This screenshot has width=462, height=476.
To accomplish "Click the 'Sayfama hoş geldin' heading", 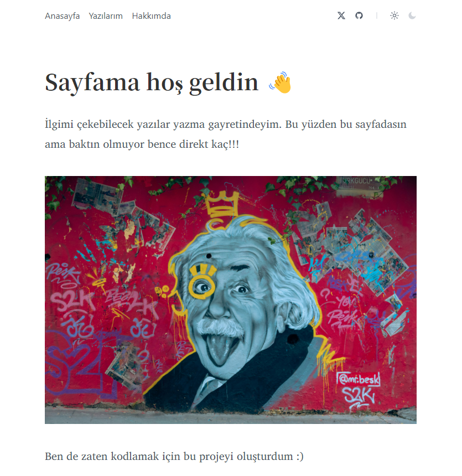I will pyautogui.click(x=152, y=82).
